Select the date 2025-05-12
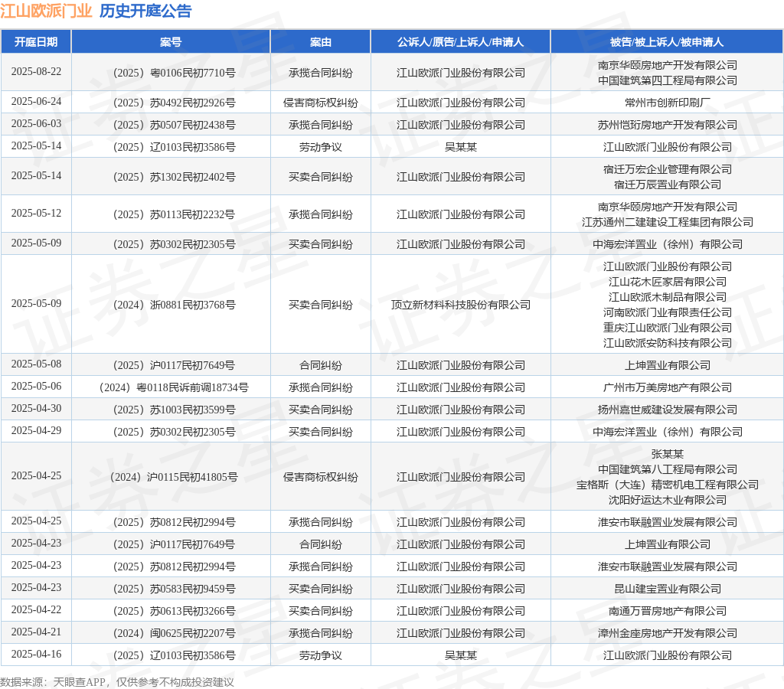 [36, 213]
